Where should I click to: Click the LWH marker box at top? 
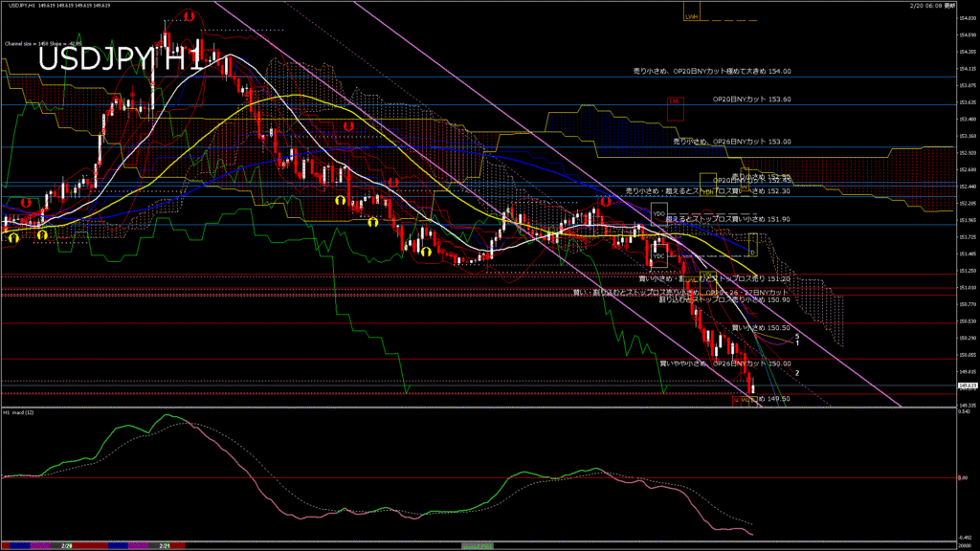pyautogui.click(x=691, y=15)
